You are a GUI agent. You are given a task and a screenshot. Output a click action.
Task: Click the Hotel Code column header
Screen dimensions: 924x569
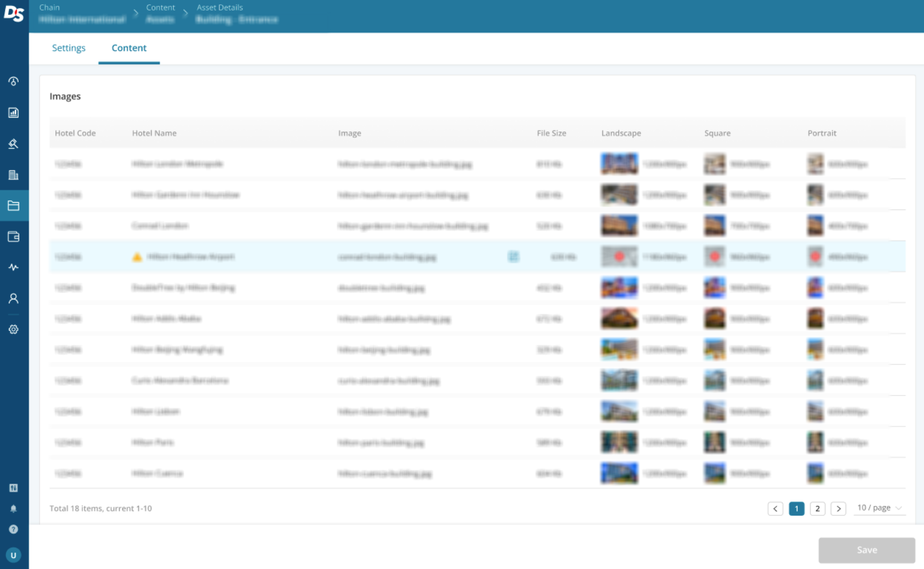pyautogui.click(x=75, y=133)
